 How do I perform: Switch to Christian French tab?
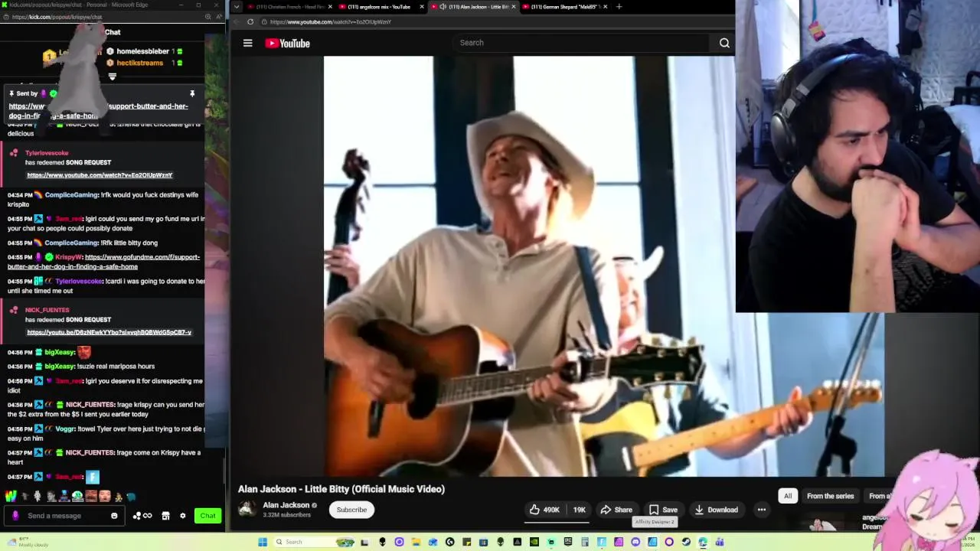(x=289, y=7)
